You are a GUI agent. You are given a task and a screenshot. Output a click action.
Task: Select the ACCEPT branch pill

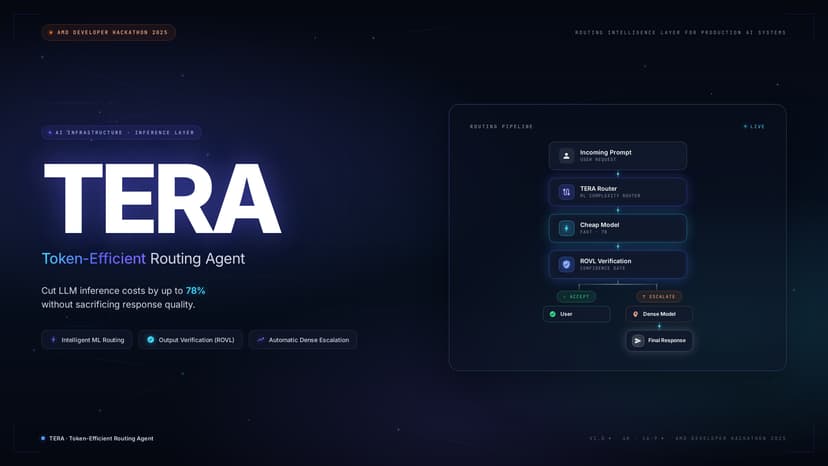pyautogui.click(x=576, y=296)
